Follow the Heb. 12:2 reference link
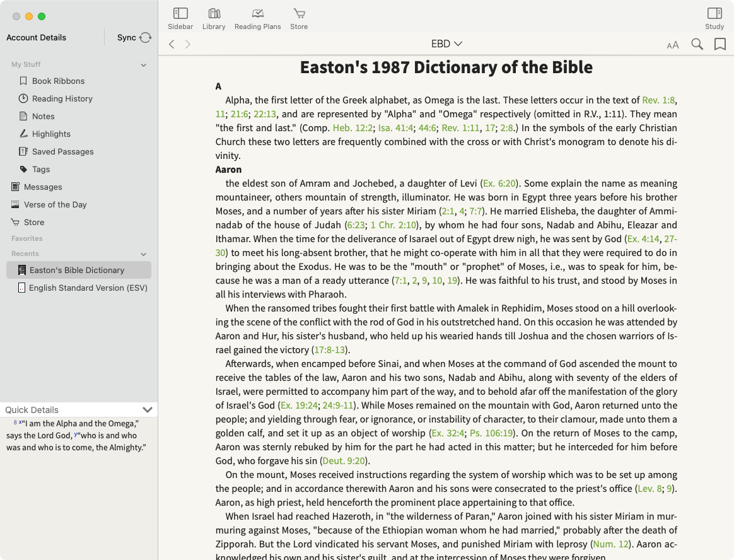The width and height of the screenshot is (734, 560). click(x=352, y=128)
